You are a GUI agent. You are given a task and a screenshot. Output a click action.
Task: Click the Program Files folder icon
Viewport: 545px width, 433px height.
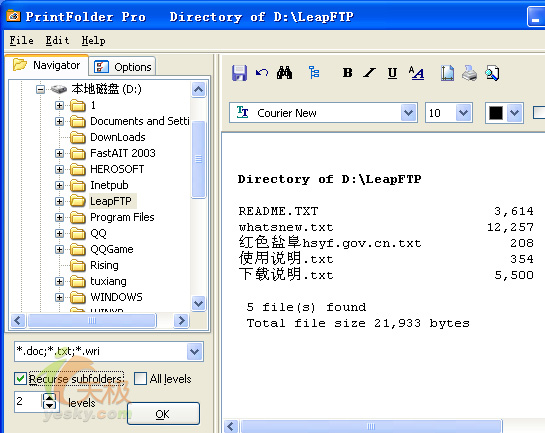click(x=78, y=217)
